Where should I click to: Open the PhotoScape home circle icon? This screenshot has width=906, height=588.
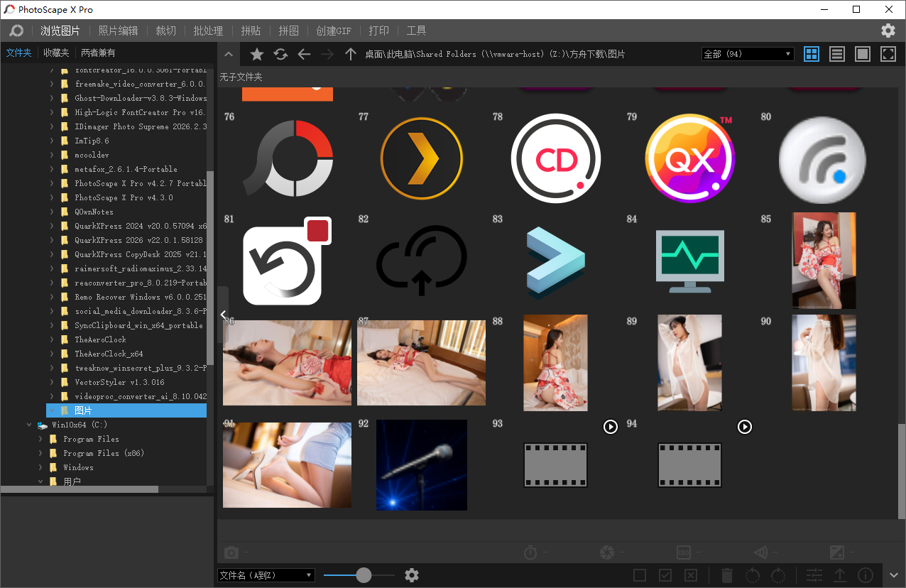coord(16,31)
